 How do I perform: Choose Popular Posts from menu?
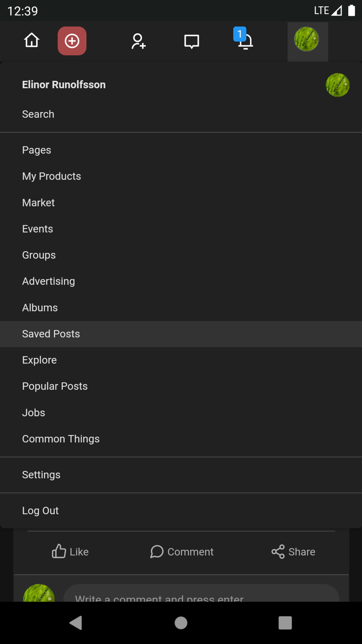click(55, 386)
